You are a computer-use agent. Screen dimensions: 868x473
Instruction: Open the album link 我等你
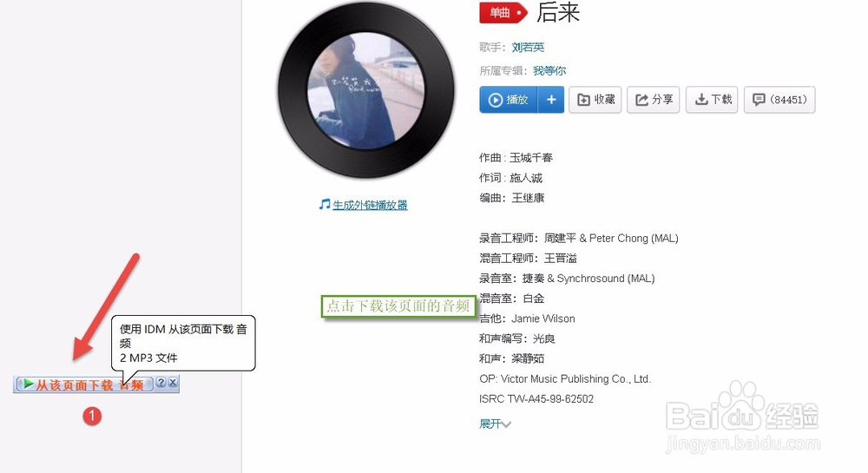pyautogui.click(x=549, y=71)
